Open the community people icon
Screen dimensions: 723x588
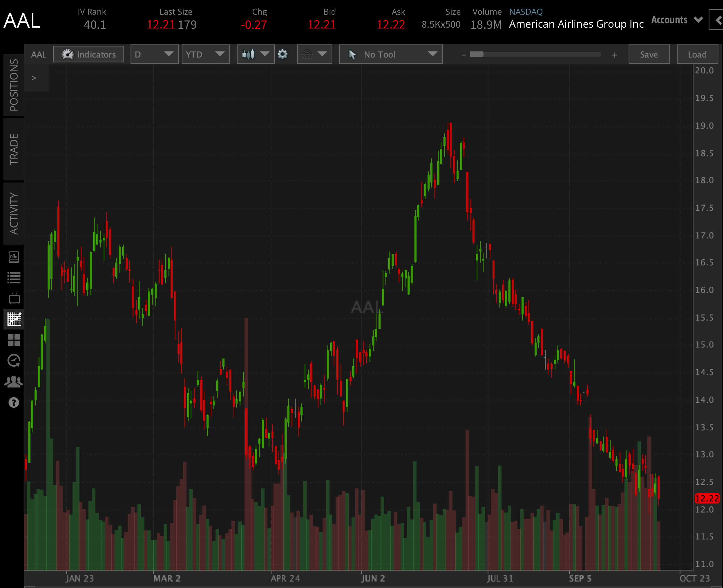[14, 382]
